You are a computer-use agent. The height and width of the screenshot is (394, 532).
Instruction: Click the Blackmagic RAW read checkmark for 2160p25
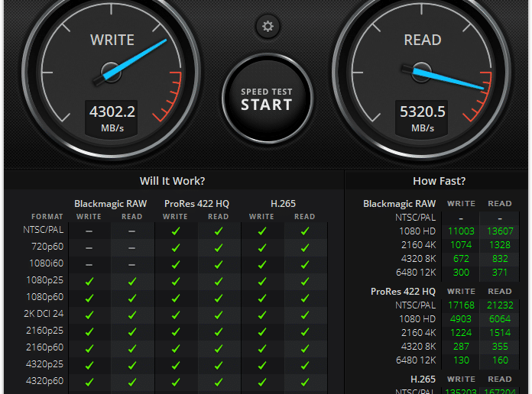coord(132,332)
